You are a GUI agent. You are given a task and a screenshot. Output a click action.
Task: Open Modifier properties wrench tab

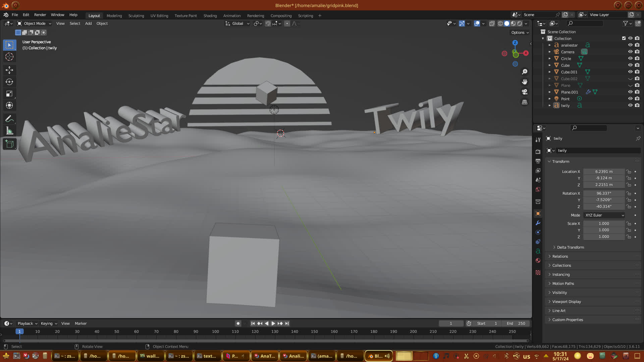tap(538, 223)
